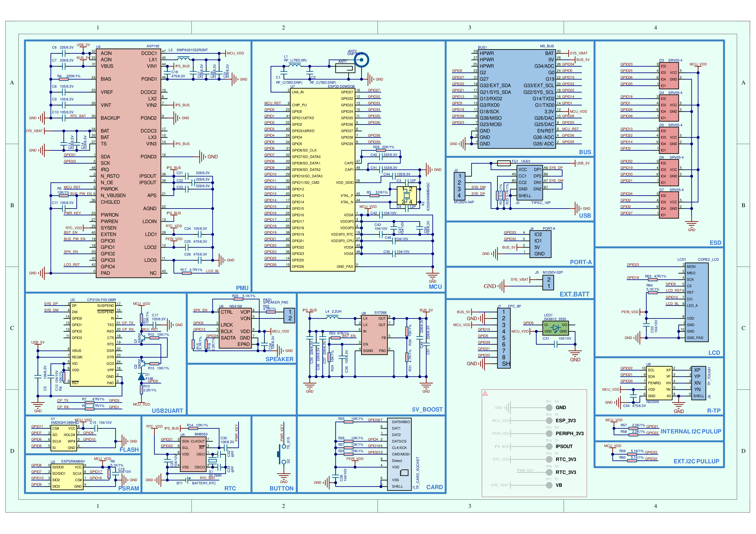Select the TP4 IPSOUT test point circle
Image resolution: width=756 pixels, height=534 pixels.
549,446
